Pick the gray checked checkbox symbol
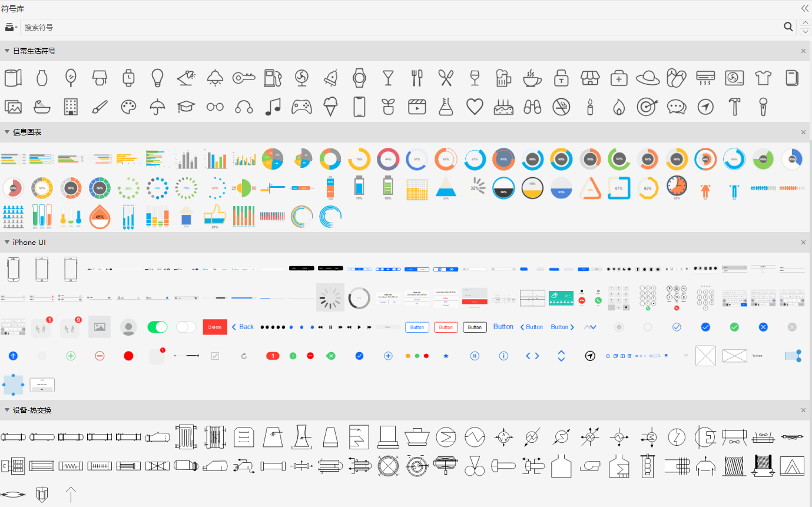This screenshot has height=507, width=812. coord(215,356)
